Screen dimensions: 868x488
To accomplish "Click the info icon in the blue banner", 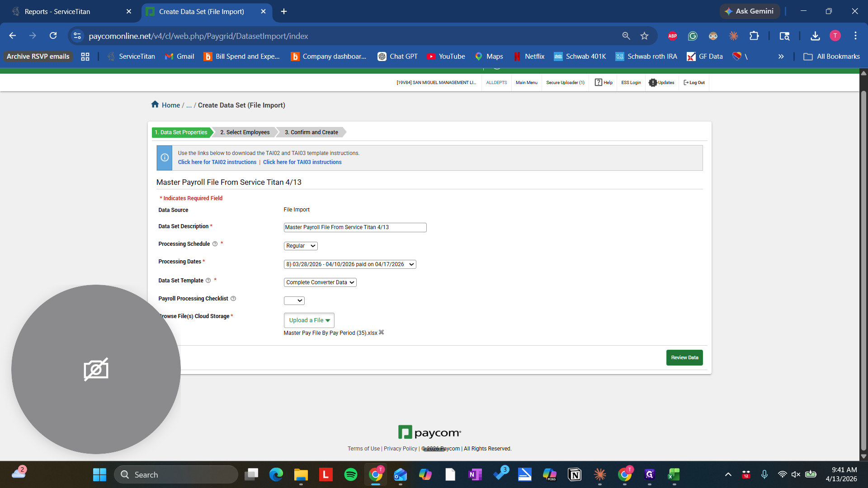I will pos(164,158).
